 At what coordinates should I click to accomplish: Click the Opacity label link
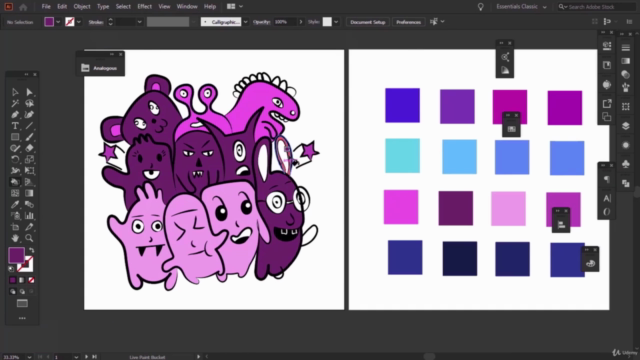261,22
